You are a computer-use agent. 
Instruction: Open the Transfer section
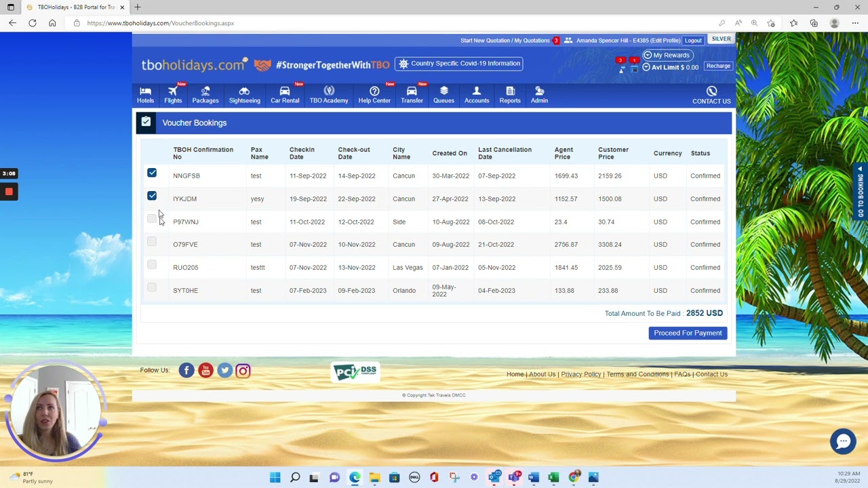point(412,95)
